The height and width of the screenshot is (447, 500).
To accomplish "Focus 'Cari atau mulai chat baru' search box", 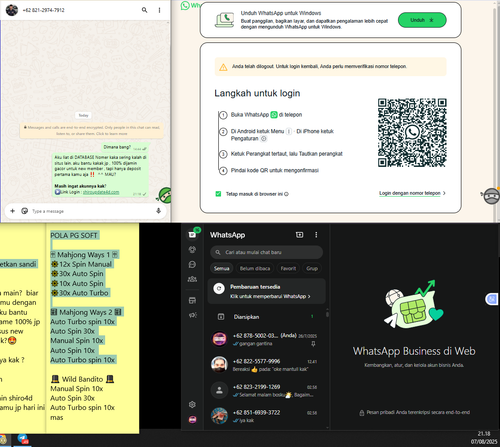I will (x=266, y=252).
